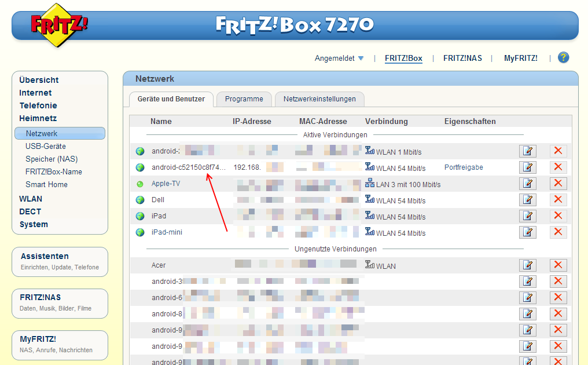Click the green status dot beside Apple-TV
This screenshot has height=365, width=588.
point(140,184)
